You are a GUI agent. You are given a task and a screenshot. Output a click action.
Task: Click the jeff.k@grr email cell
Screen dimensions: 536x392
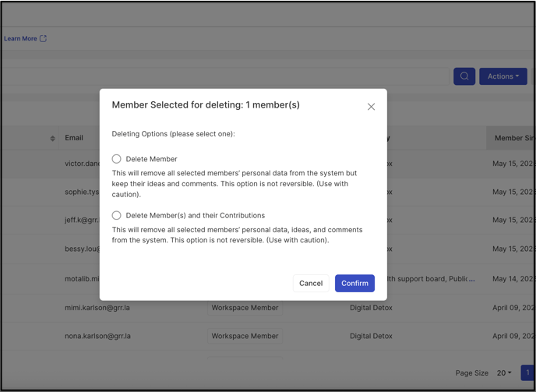click(x=82, y=220)
